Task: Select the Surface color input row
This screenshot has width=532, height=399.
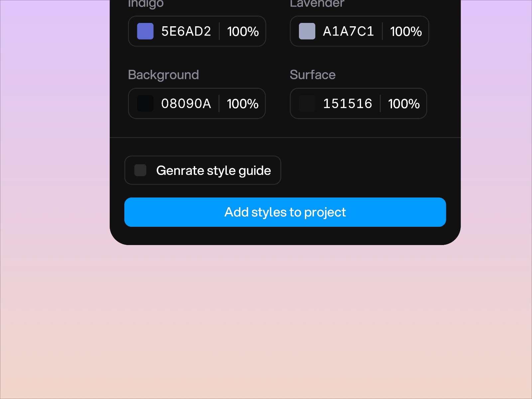Action: [358, 103]
